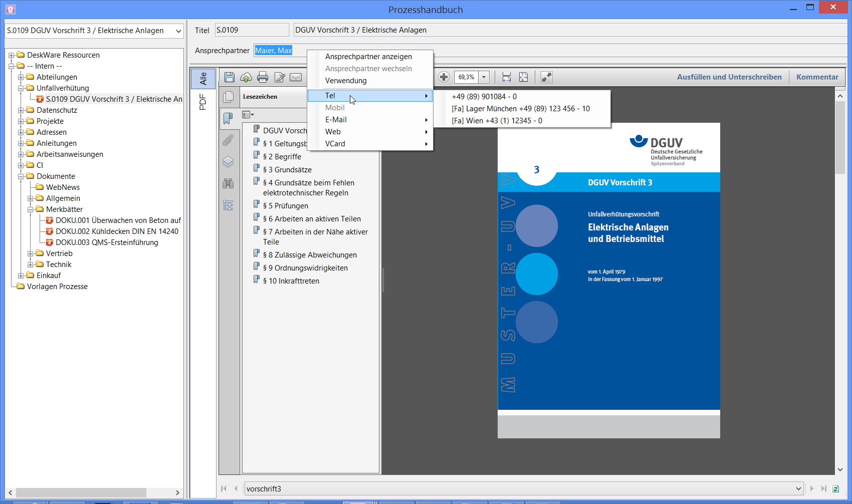Open the attachments paperclip panel
The width and height of the screenshot is (852, 504).
click(x=228, y=140)
